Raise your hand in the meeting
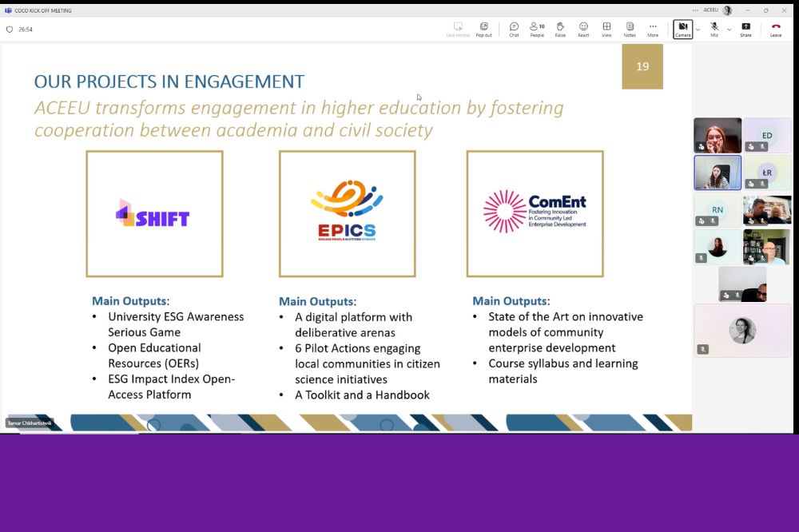This screenshot has width=799, height=532. tap(560, 30)
